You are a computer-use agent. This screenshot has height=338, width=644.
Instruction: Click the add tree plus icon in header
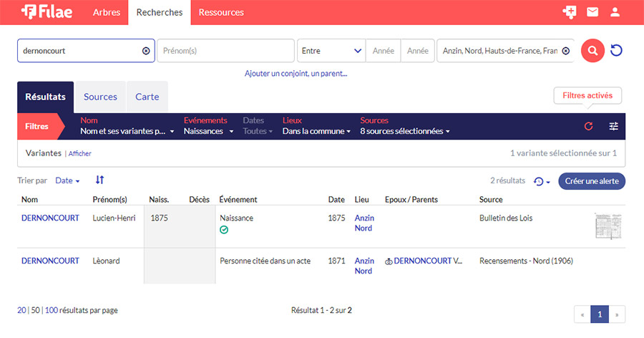(570, 12)
